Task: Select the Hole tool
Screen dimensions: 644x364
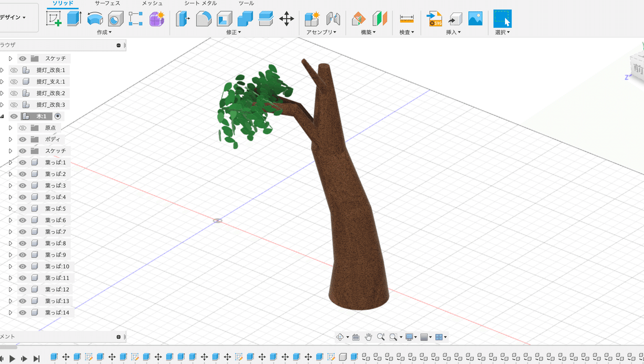Action: (115, 19)
